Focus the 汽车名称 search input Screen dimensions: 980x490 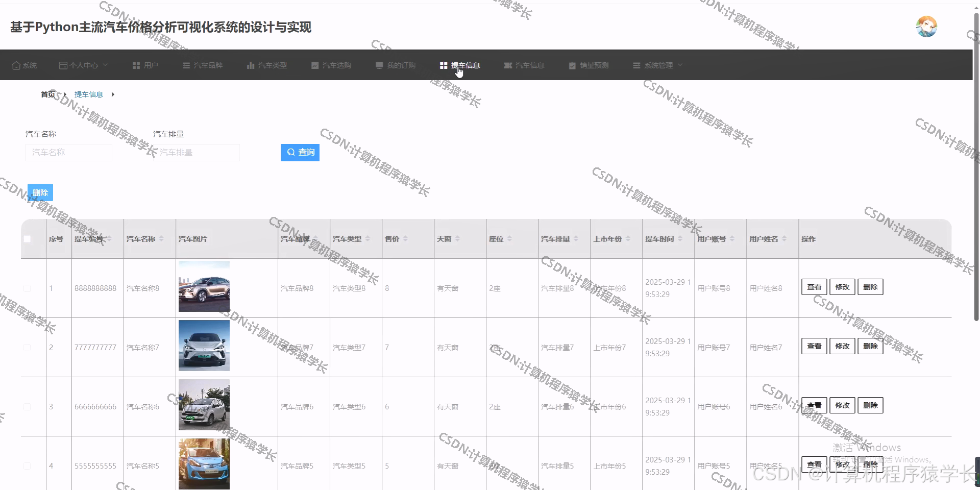point(69,153)
